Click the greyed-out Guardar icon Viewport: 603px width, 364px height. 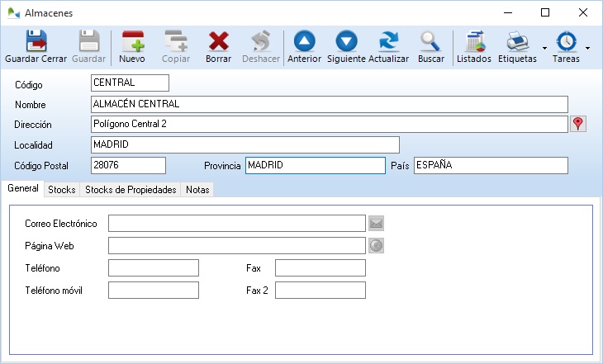pyautogui.click(x=89, y=41)
